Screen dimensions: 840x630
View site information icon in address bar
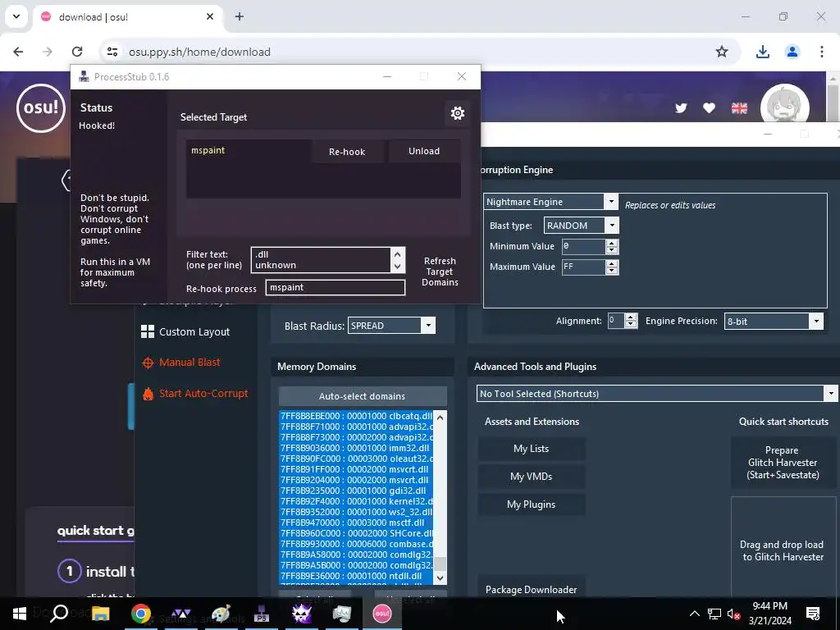click(x=112, y=52)
